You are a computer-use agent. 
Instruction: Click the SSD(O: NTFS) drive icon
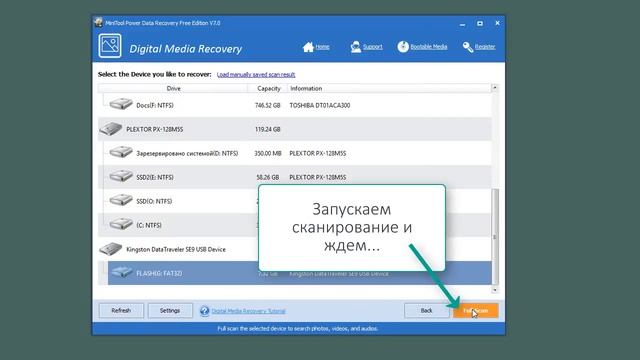[x=121, y=200]
